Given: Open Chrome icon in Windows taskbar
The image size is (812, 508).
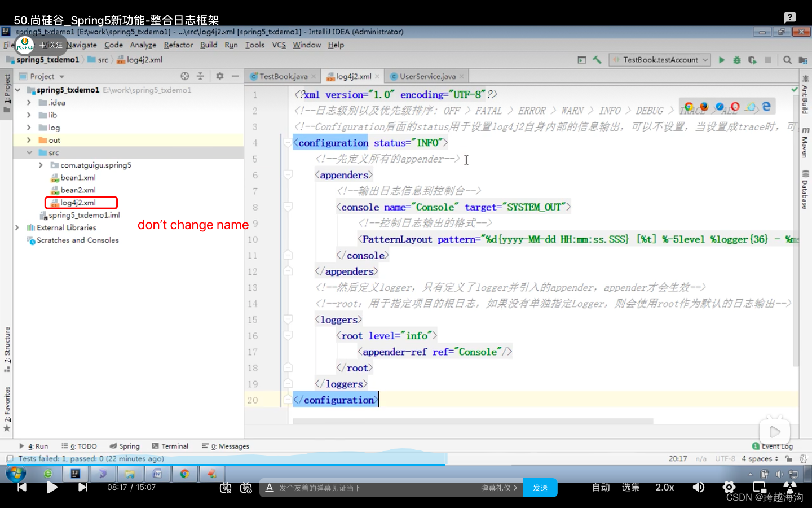Looking at the screenshot, I should (x=184, y=474).
